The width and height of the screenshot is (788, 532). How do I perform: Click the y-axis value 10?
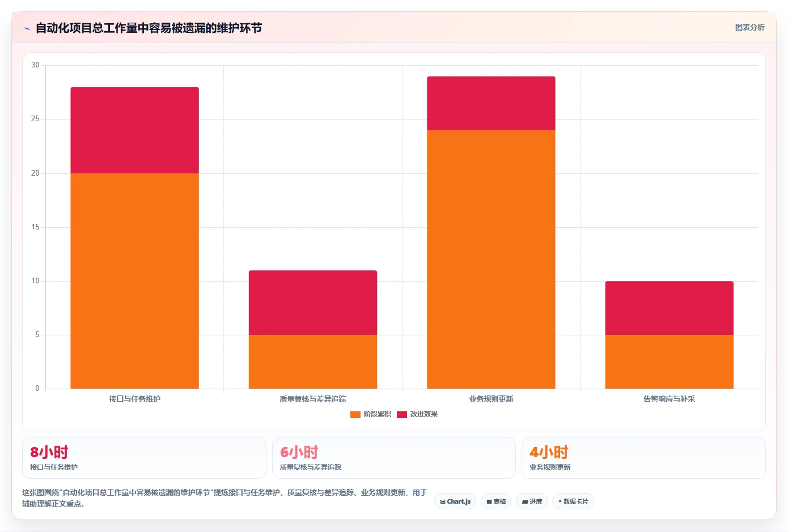click(x=35, y=281)
